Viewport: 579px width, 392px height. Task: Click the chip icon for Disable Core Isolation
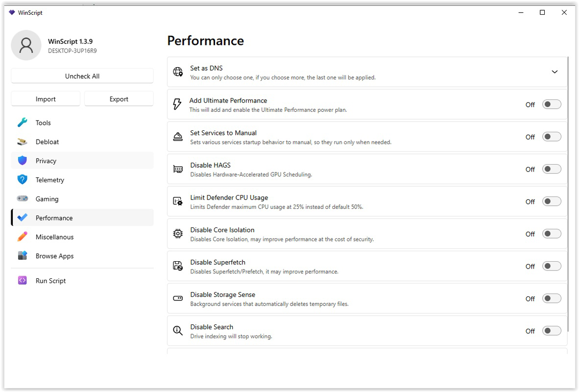(x=178, y=234)
